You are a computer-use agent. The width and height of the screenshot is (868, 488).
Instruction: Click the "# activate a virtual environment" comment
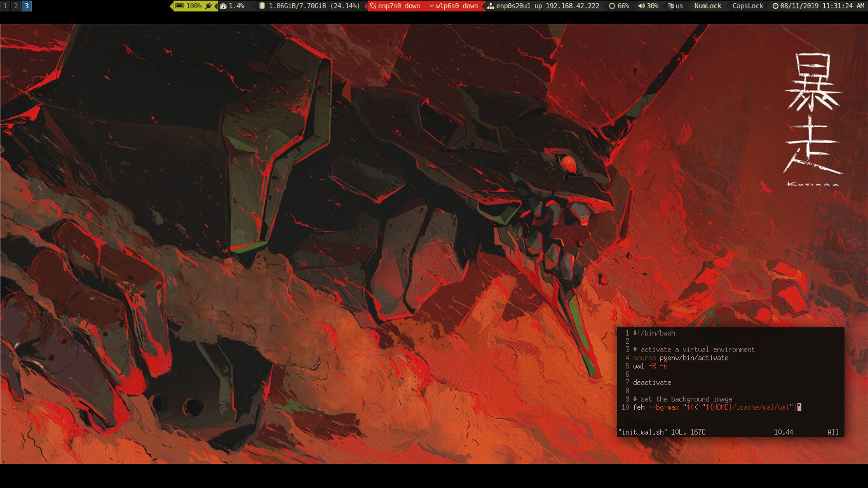(x=694, y=349)
